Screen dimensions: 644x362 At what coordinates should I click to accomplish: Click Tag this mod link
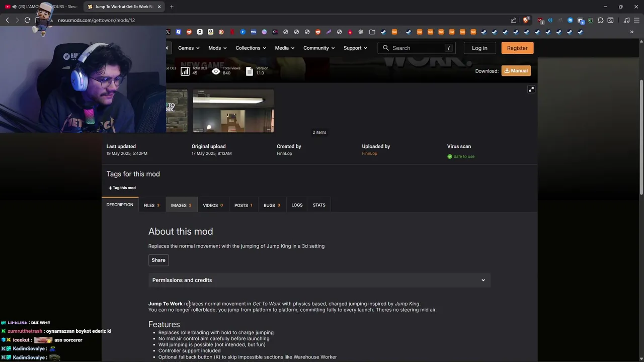click(x=122, y=188)
